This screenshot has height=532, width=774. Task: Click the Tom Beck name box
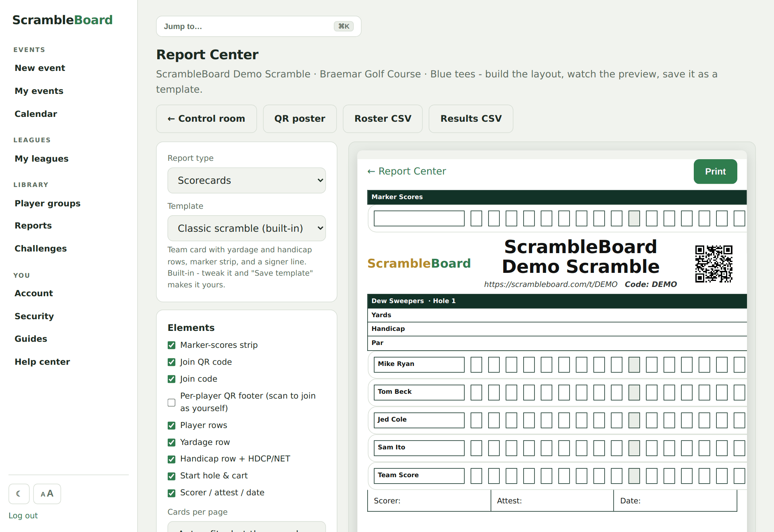419,392
